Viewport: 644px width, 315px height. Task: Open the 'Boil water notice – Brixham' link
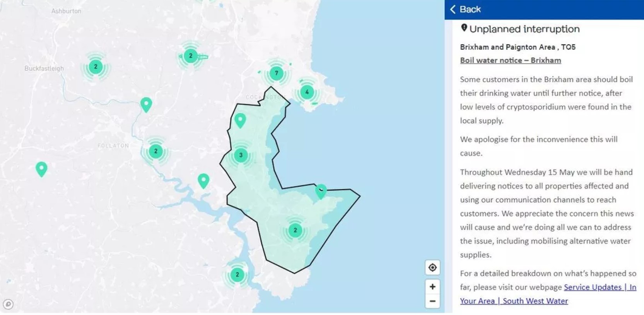coord(510,60)
